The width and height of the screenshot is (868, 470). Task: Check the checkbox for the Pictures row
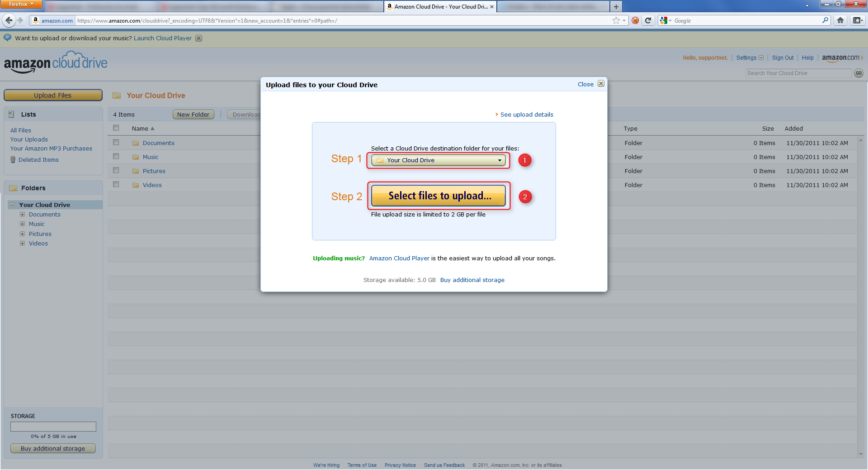pos(116,170)
